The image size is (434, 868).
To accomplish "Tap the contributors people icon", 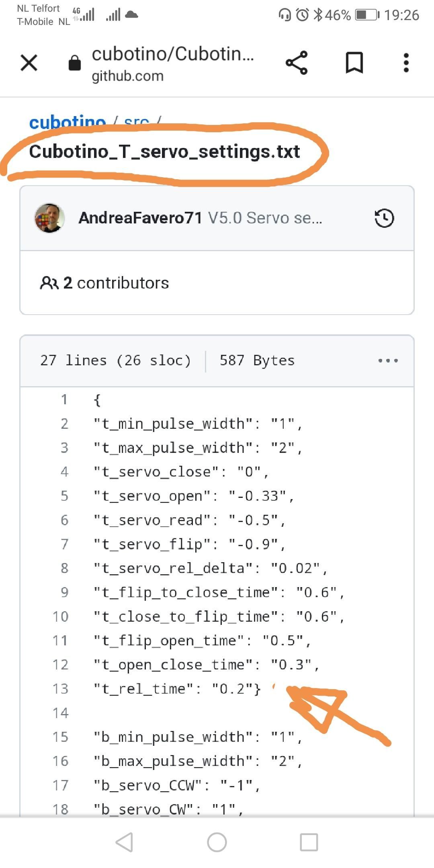I will coord(49,283).
